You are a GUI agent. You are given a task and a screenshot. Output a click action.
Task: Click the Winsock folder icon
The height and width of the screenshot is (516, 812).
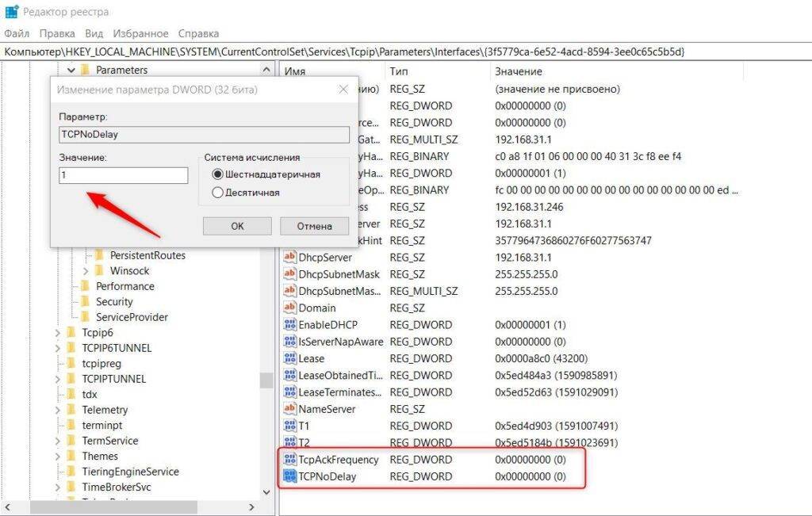99,270
